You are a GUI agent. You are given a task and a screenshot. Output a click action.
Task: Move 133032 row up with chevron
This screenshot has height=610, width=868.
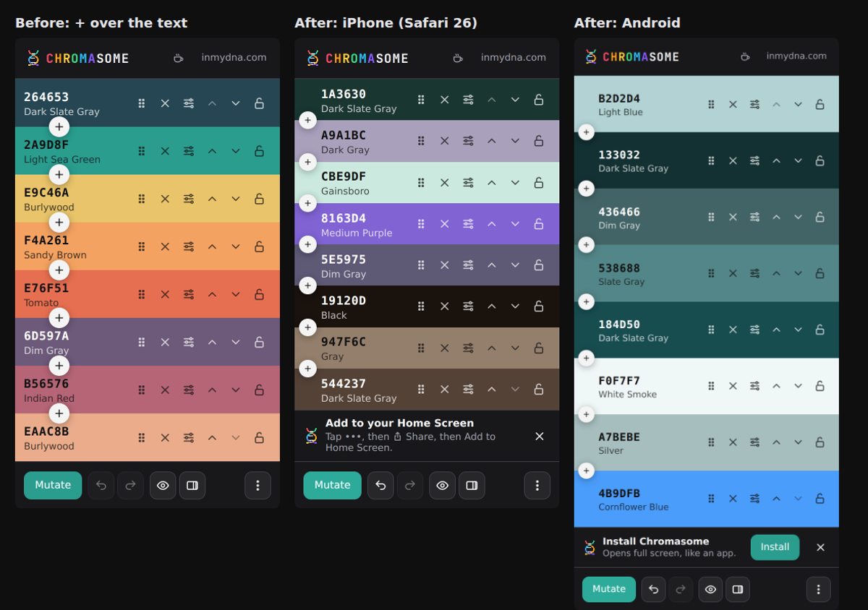point(776,160)
